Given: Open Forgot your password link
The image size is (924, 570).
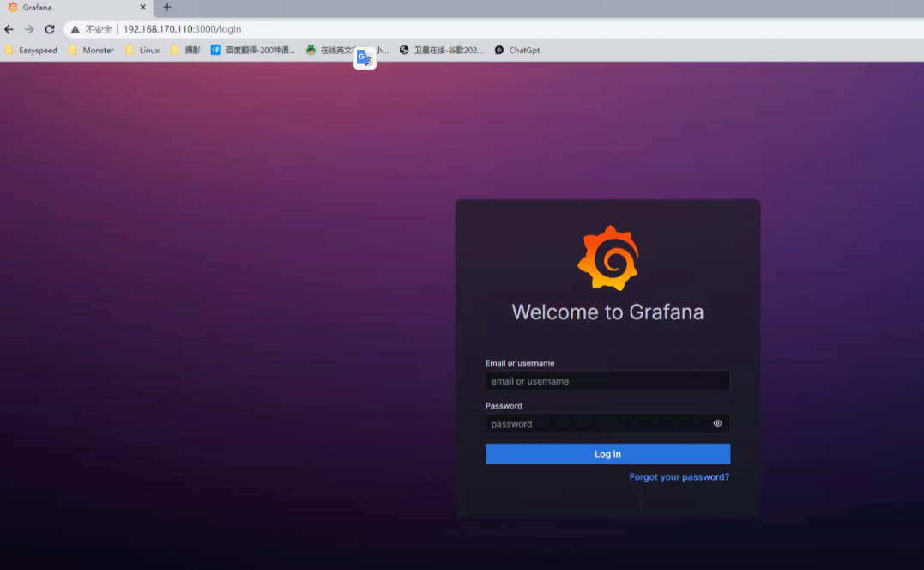Looking at the screenshot, I should pyautogui.click(x=679, y=477).
